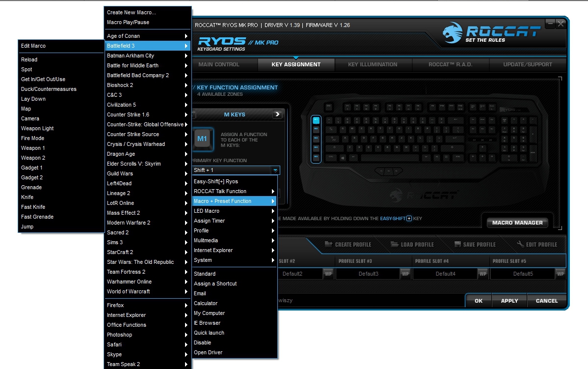Open Team Speak 2 presets
This screenshot has width=588, height=369.
(148, 364)
